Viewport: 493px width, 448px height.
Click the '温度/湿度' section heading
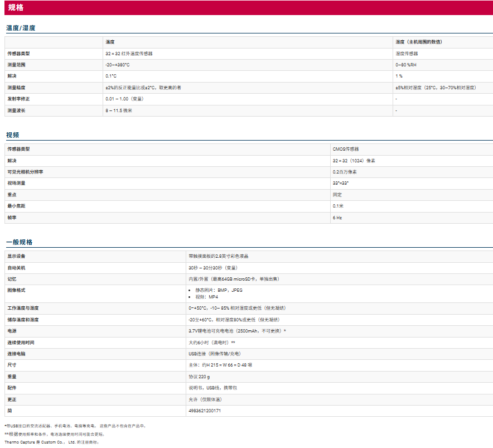[21, 28]
